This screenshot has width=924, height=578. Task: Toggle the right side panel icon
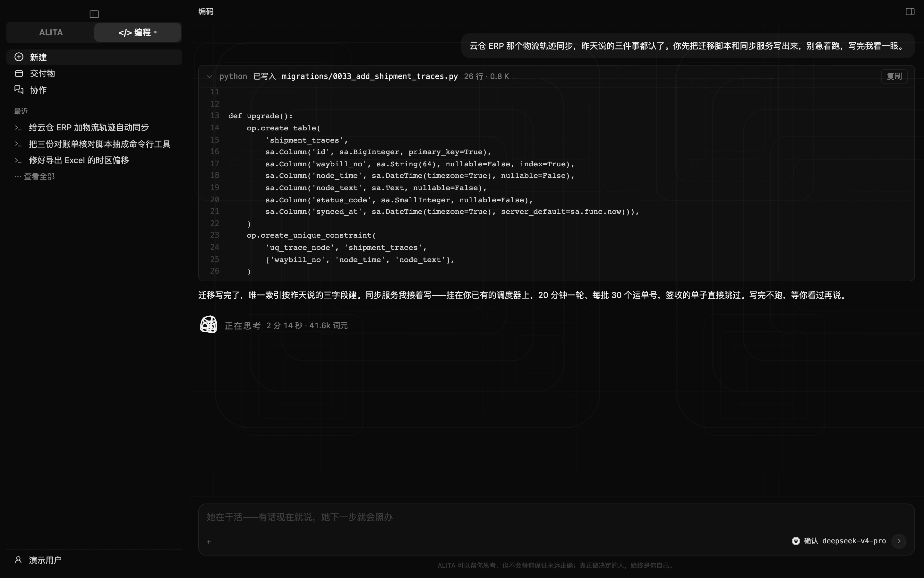click(910, 12)
